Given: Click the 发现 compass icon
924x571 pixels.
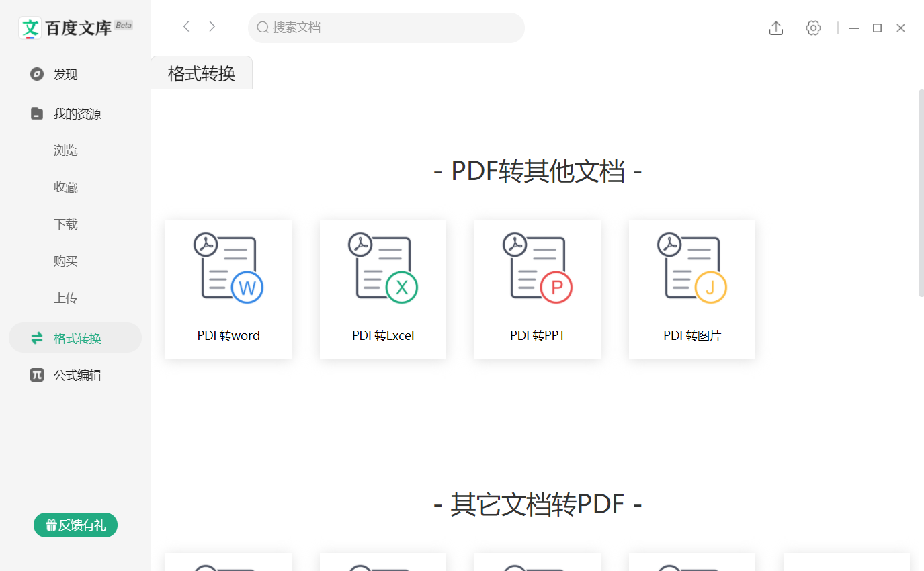Looking at the screenshot, I should click(x=37, y=74).
